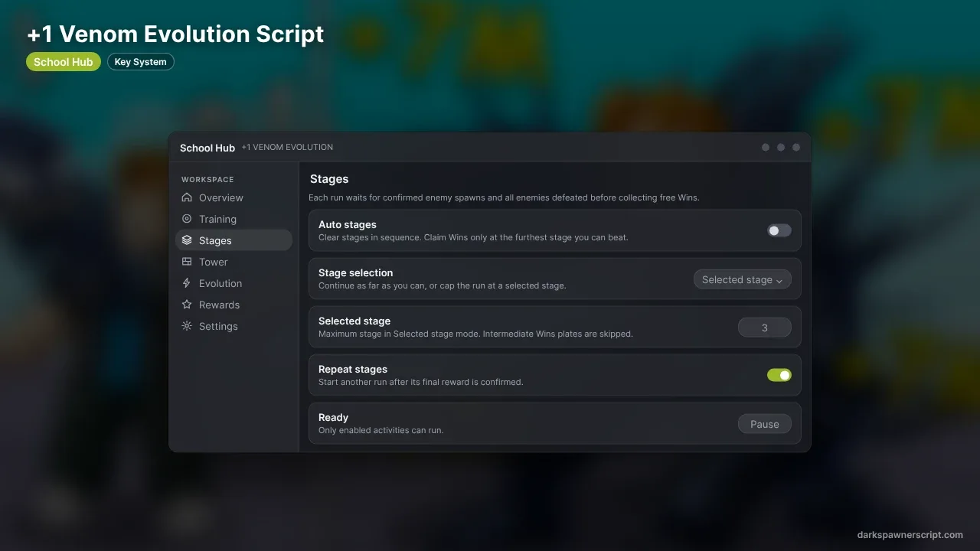980x551 pixels.
Task: Click 'Only enabled activities can run.' text
Action: click(381, 430)
